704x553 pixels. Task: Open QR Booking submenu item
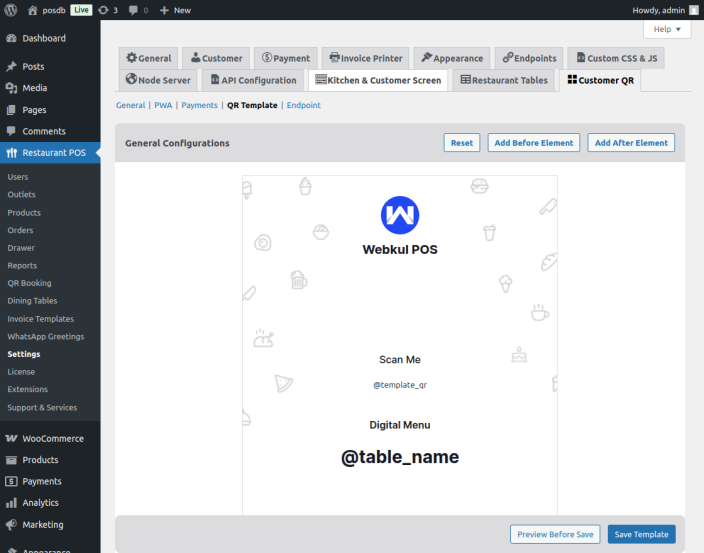[29, 283]
